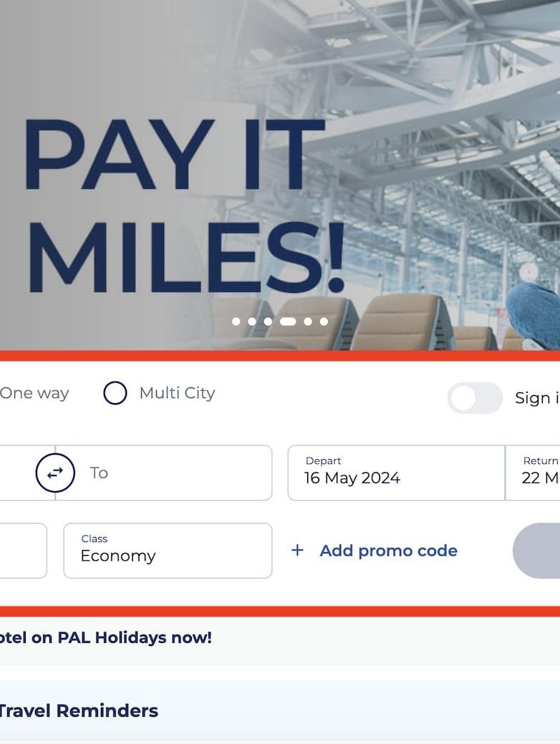Click the Add promo code link
The image size is (560, 744).
pos(388,550)
